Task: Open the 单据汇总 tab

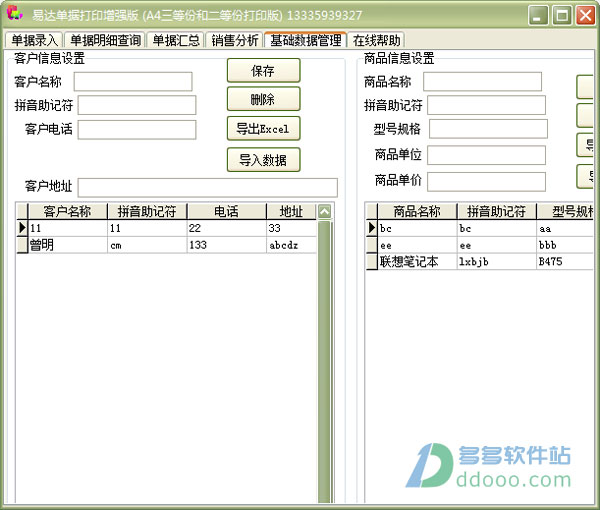Action: 176,40
